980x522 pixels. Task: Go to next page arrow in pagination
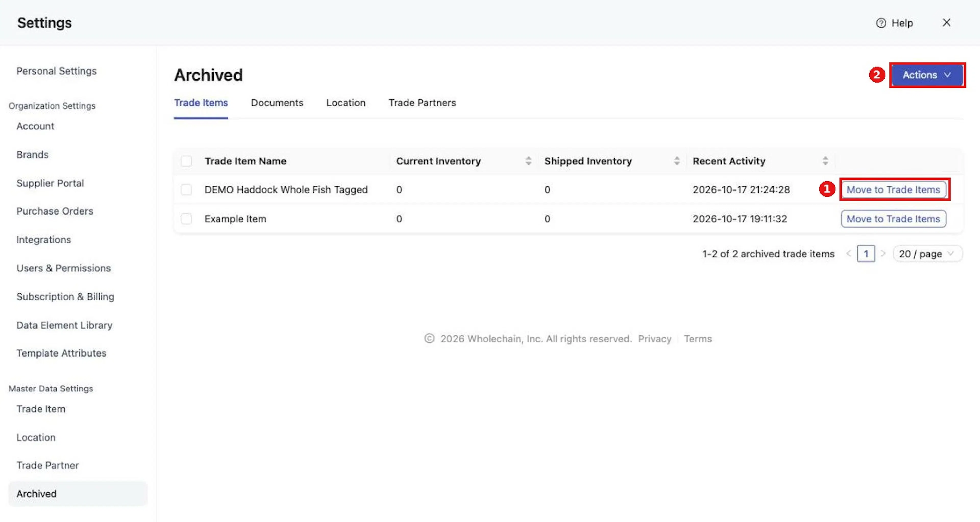tap(883, 254)
